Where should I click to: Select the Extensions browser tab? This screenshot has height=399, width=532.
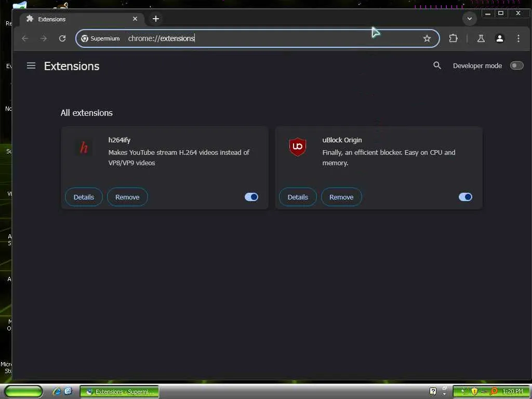click(82, 19)
